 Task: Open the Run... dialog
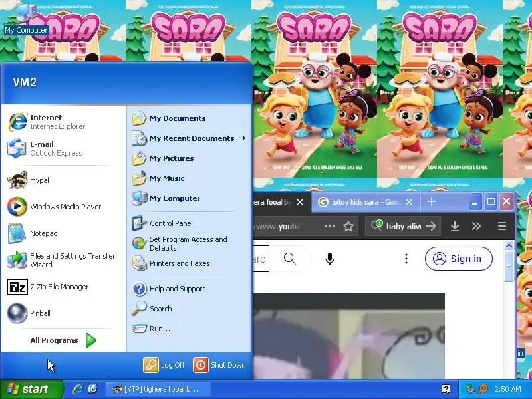(190, 329)
